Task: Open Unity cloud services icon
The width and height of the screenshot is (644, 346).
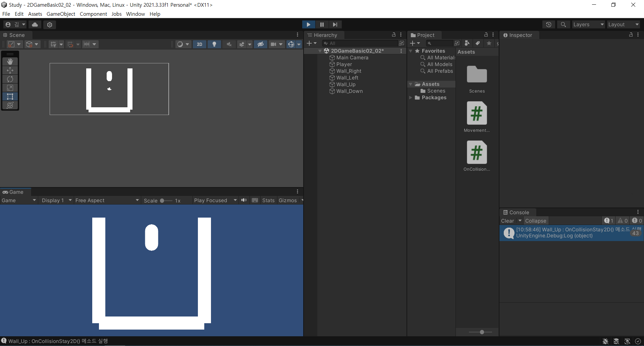Action: pyautogui.click(x=35, y=24)
